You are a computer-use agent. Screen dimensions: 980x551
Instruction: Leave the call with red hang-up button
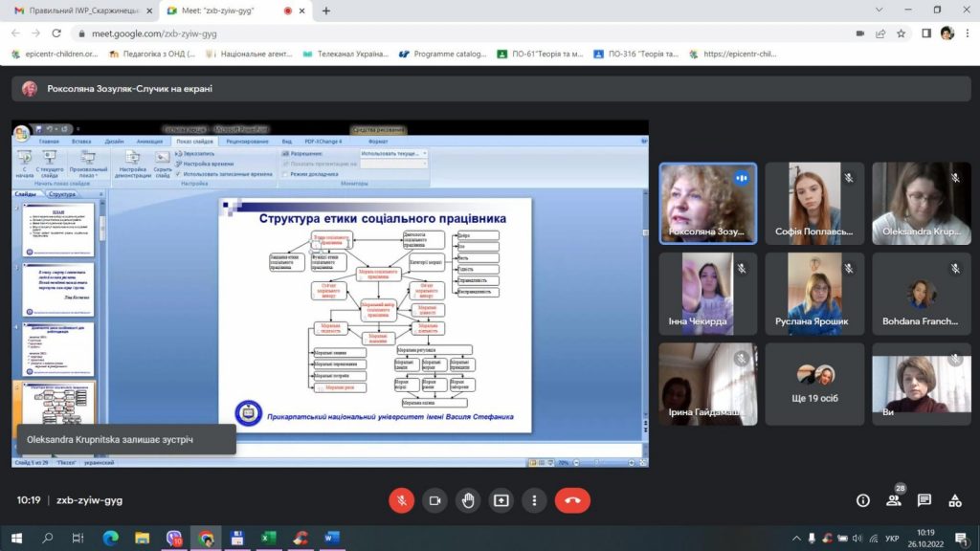[x=572, y=500]
